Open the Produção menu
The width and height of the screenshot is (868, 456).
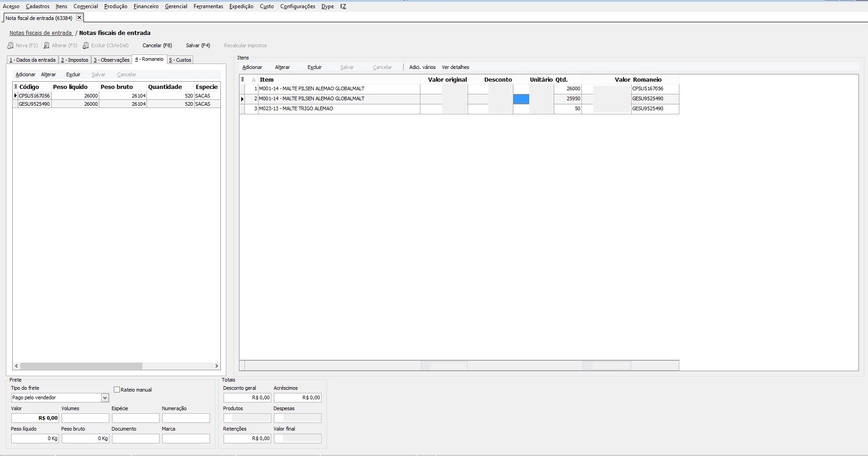[x=116, y=6]
